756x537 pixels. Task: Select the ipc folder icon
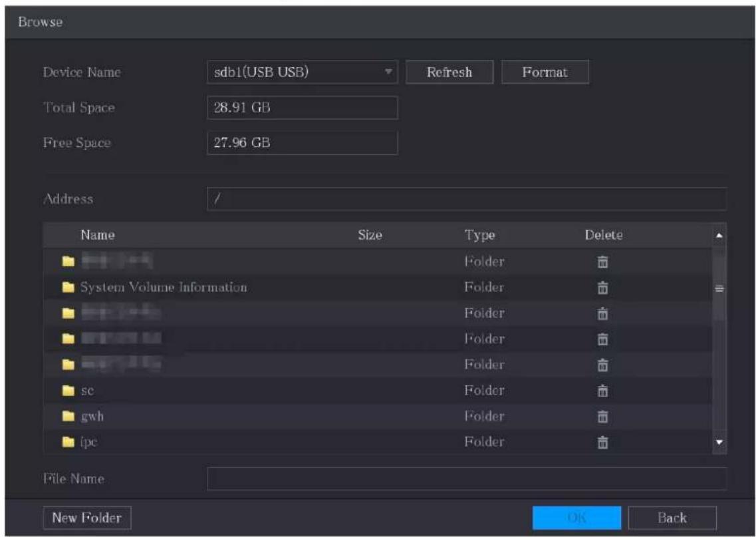click(68, 442)
